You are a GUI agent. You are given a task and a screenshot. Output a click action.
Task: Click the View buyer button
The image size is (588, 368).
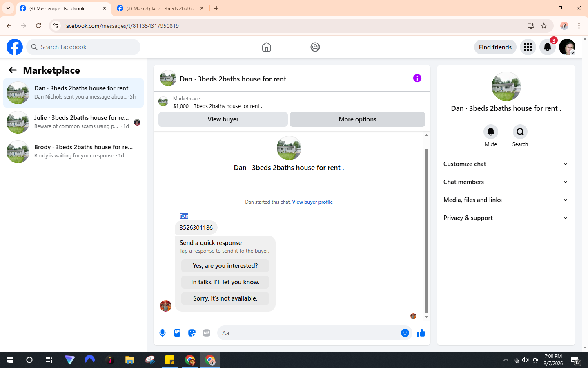(223, 119)
